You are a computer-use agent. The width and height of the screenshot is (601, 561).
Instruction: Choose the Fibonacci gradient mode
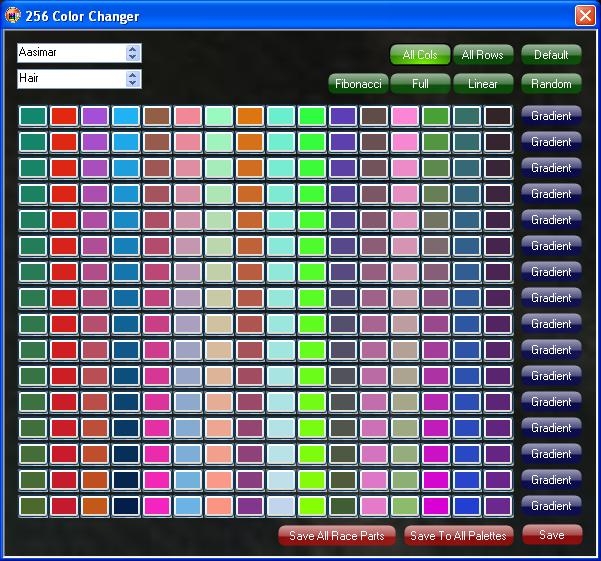click(x=358, y=84)
